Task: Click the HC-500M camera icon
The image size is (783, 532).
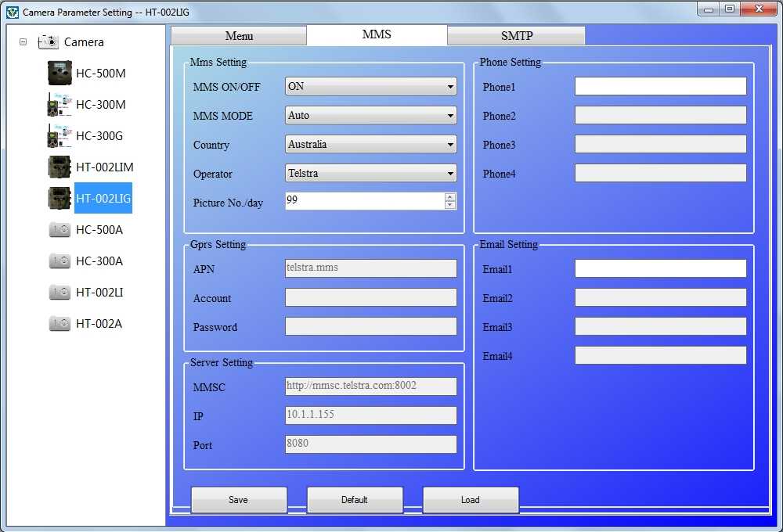Action: (60, 74)
